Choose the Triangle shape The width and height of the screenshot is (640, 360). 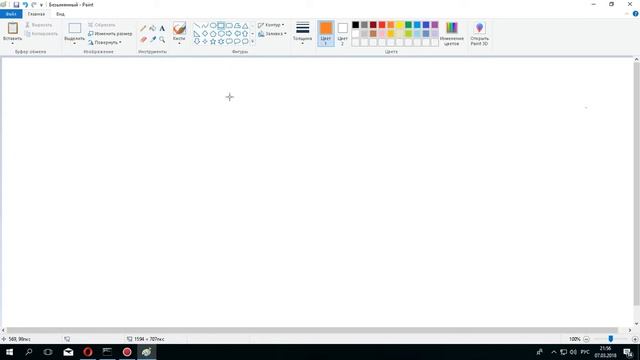click(245, 26)
